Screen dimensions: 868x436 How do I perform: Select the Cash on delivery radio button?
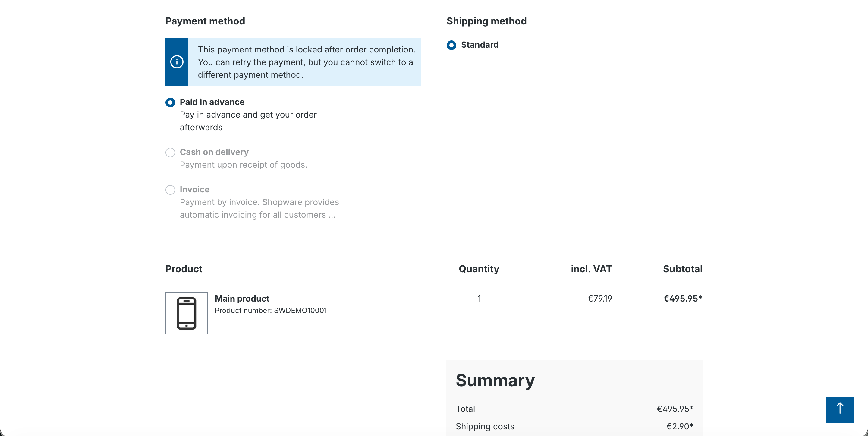[x=170, y=152]
